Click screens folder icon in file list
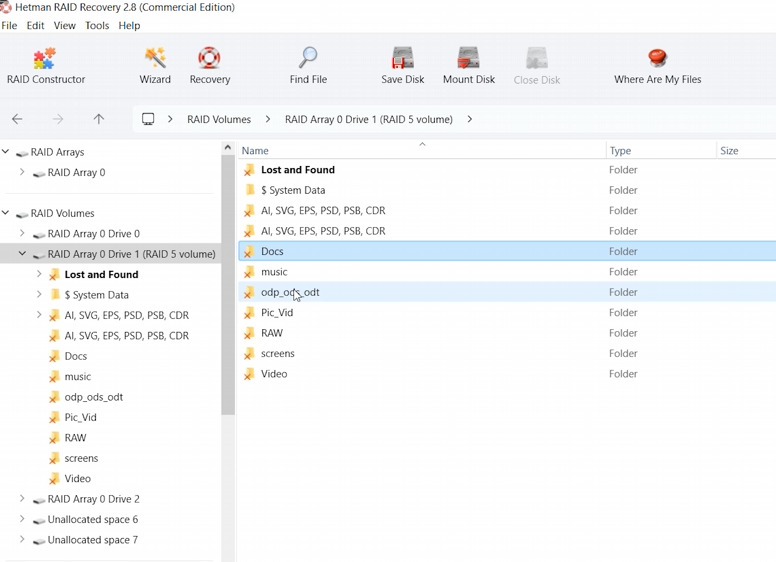Screen dimensions: 776x562 pos(249,353)
